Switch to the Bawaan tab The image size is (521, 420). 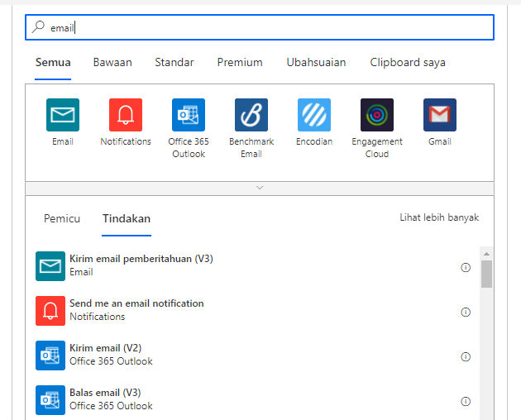(x=112, y=63)
